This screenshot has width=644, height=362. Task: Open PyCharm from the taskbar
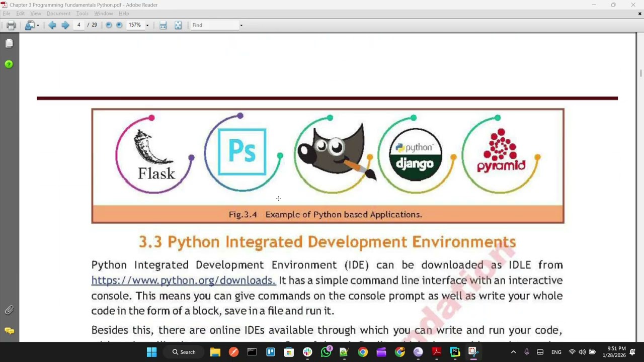(455, 352)
